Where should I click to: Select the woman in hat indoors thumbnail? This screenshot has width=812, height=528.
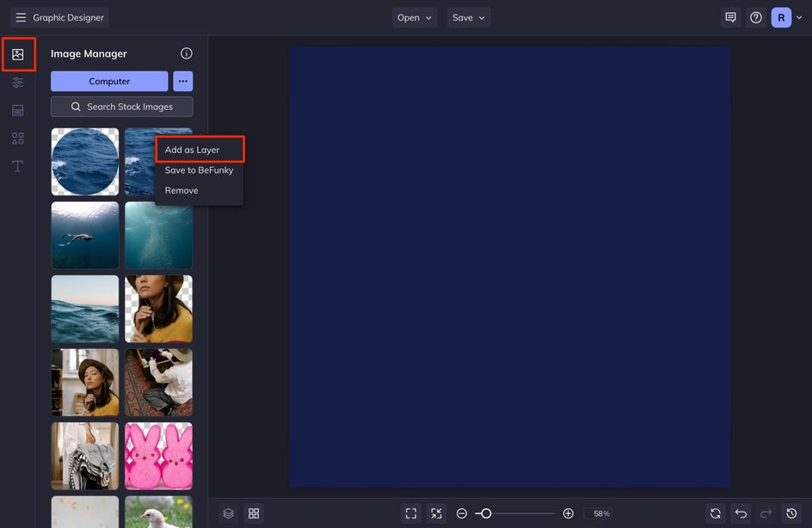pyautogui.click(x=85, y=382)
